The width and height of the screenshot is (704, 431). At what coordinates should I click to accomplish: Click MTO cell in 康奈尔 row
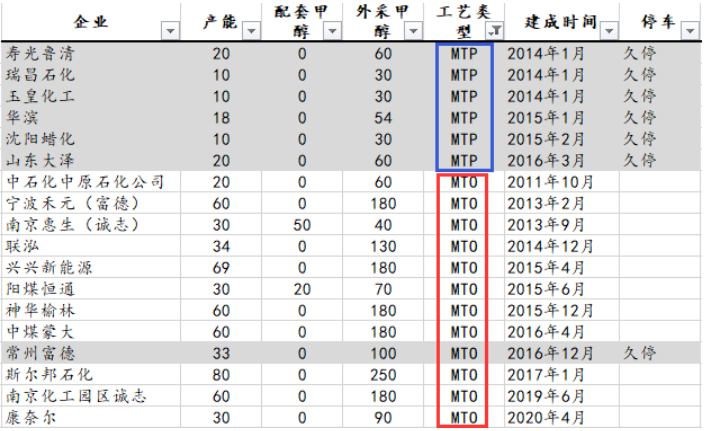coord(464,418)
